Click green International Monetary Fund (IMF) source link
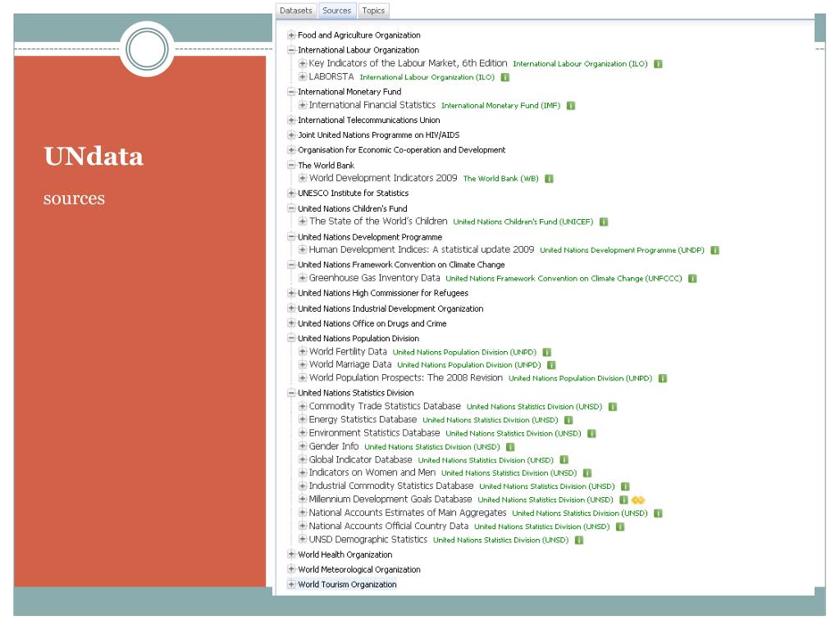This screenshot has width=840, height=630. click(x=500, y=106)
